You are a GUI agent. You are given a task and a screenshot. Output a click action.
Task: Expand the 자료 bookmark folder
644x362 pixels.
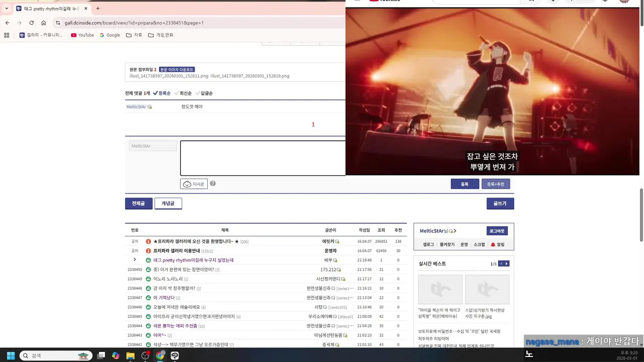coord(134,35)
